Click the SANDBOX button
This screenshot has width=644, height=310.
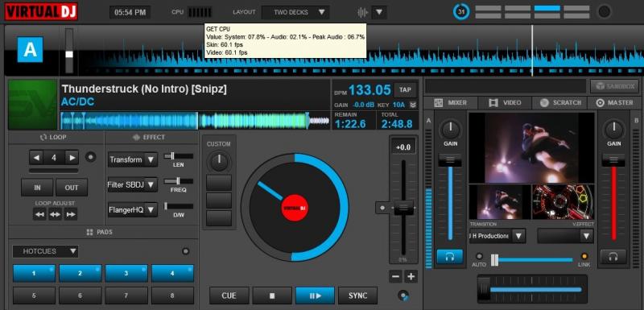click(614, 86)
